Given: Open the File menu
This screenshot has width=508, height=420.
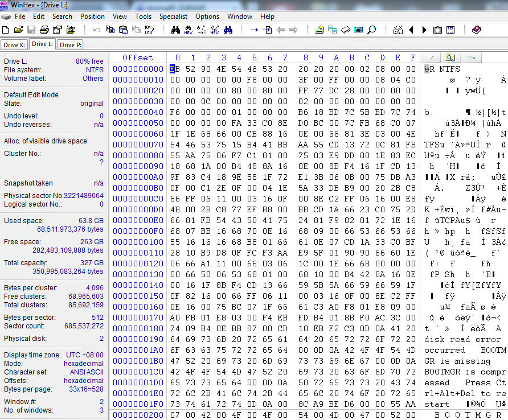Looking at the screenshot, I should pos(20,17).
